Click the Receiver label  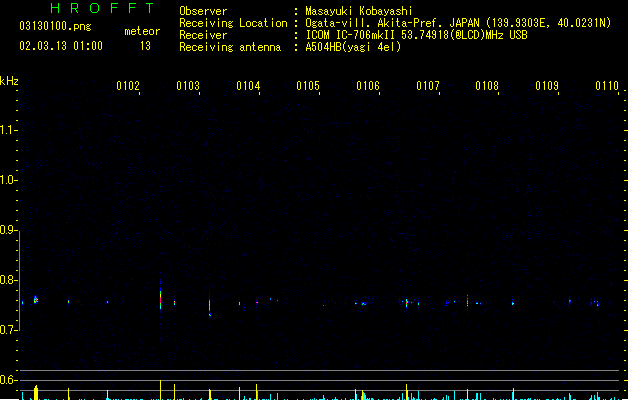[203, 35]
